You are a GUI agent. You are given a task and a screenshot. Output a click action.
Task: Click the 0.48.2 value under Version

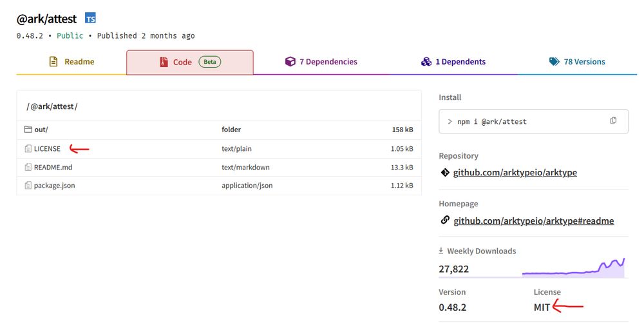pos(452,308)
